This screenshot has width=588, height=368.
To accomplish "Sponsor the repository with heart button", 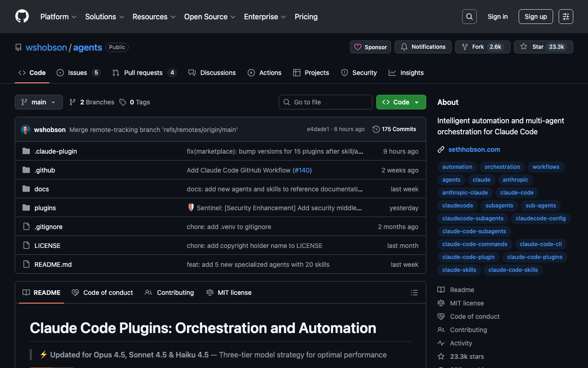I will (x=370, y=47).
